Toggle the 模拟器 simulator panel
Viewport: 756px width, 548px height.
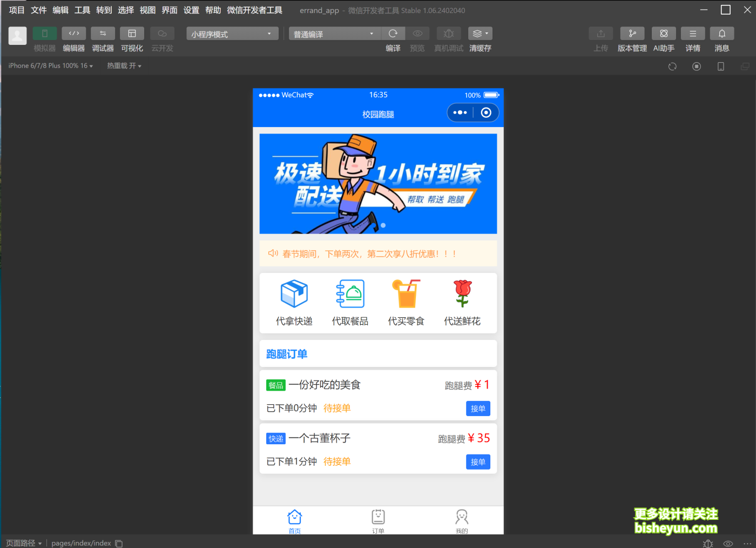click(x=44, y=34)
